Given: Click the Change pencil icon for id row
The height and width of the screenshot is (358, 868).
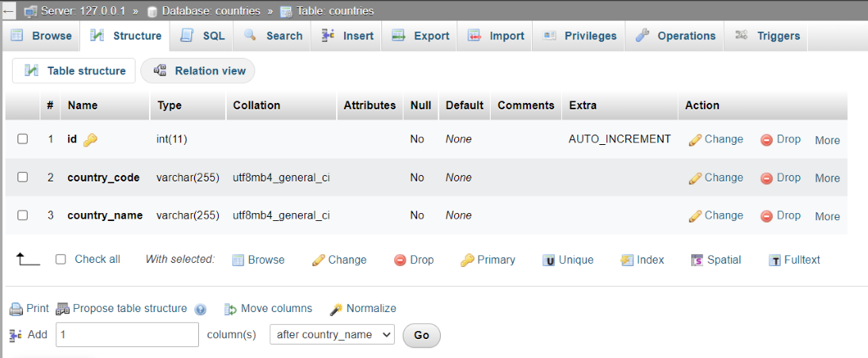Looking at the screenshot, I should pyautogui.click(x=695, y=139).
